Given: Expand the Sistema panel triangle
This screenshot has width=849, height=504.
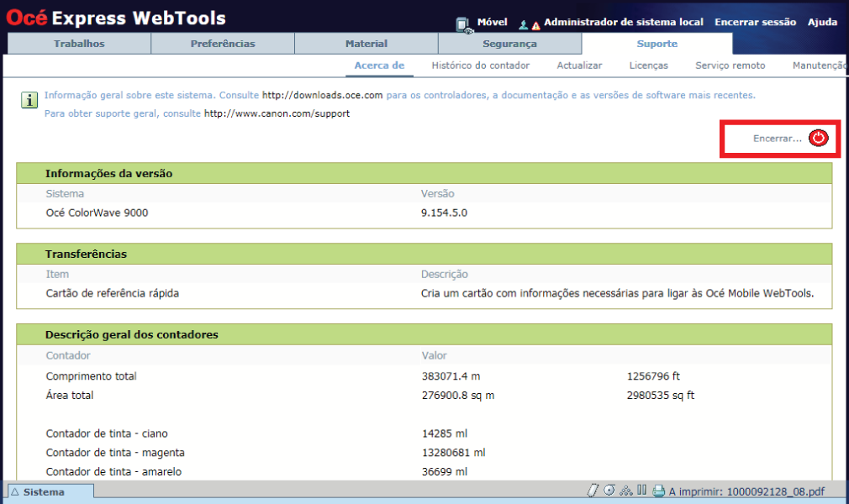Looking at the screenshot, I should (x=15, y=491).
